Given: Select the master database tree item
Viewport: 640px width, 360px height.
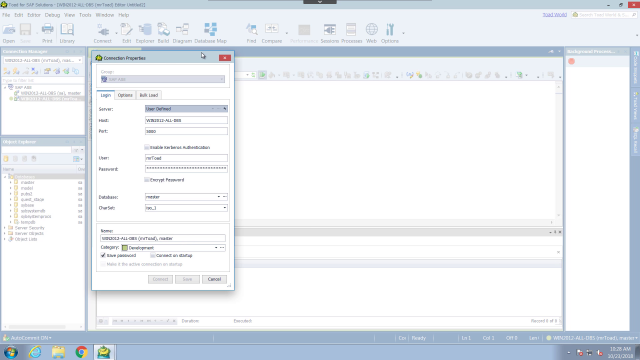Looking at the screenshot, I should tap(27, 182).
